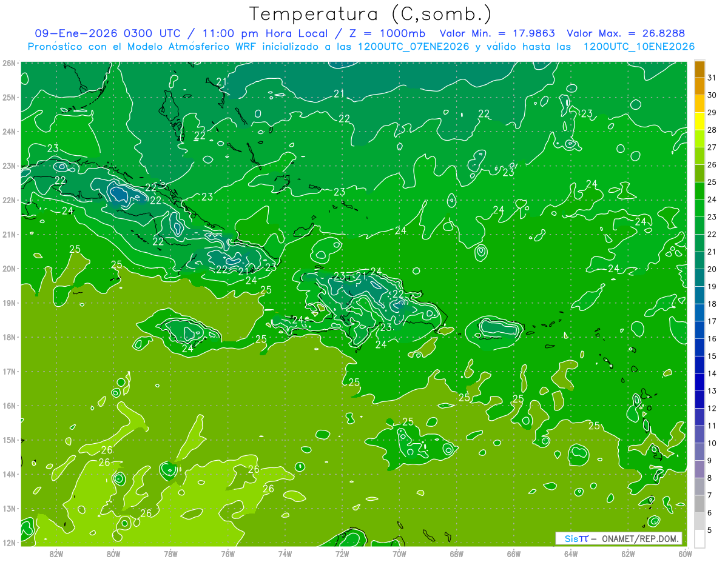Click the '1200UTC_10ENE2026' valid-until timestamp
The image size is (728, 562).
[x=639, y=47]
